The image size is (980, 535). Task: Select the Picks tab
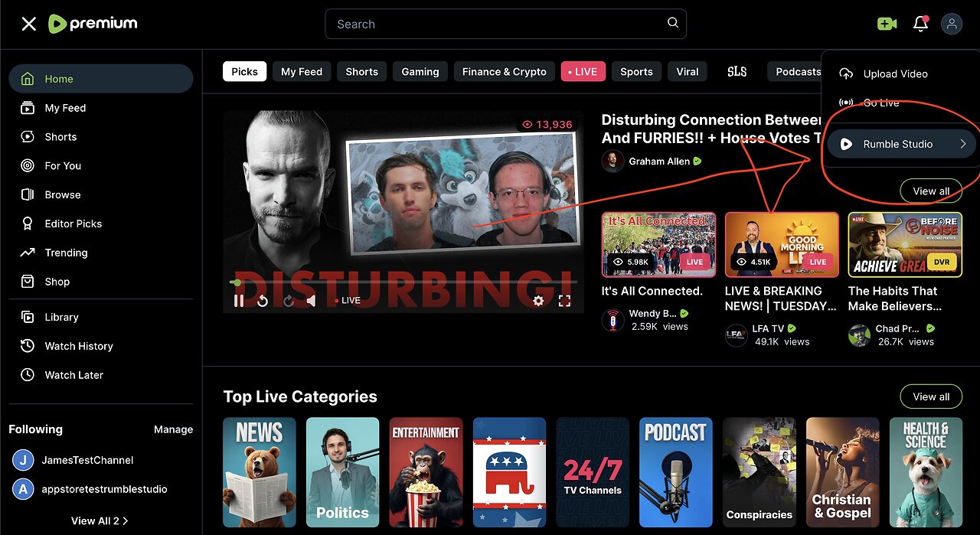click(244, 71)
